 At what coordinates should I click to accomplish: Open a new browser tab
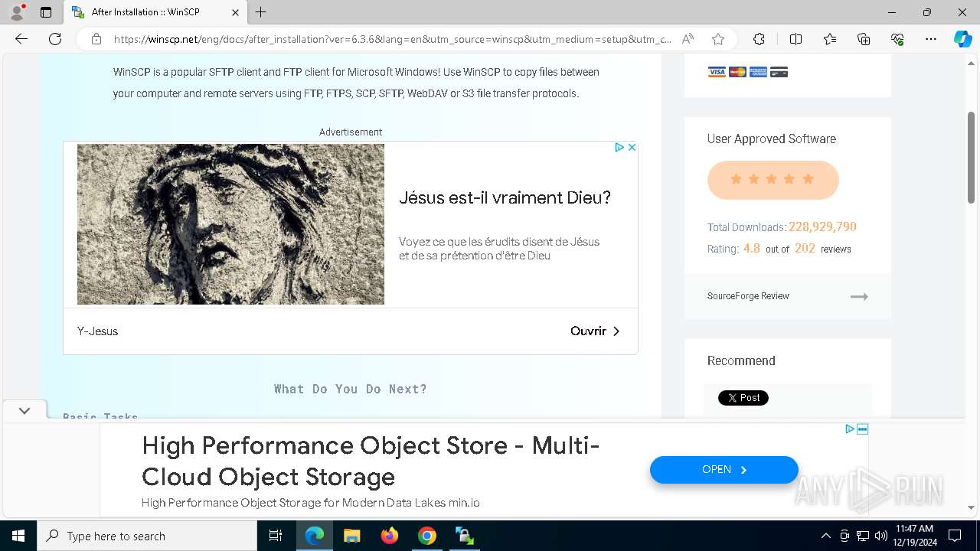coord(261,12)
